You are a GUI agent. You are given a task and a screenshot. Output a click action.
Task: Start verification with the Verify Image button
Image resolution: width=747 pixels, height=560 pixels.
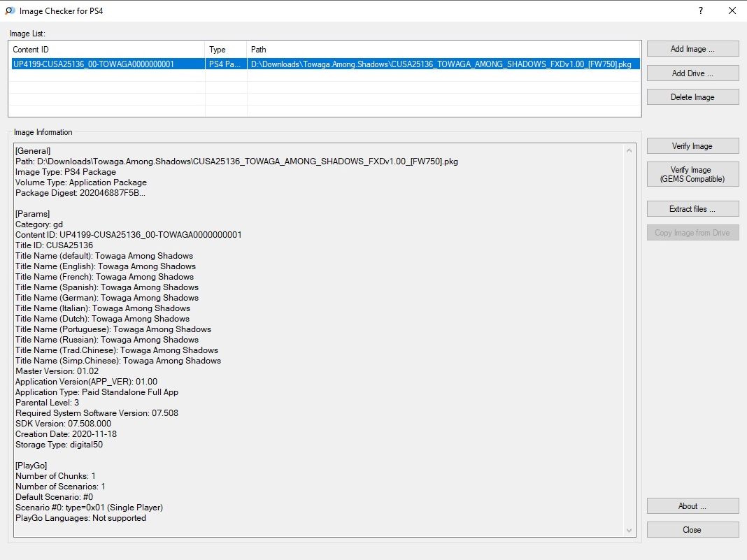[x=692, y=146]
